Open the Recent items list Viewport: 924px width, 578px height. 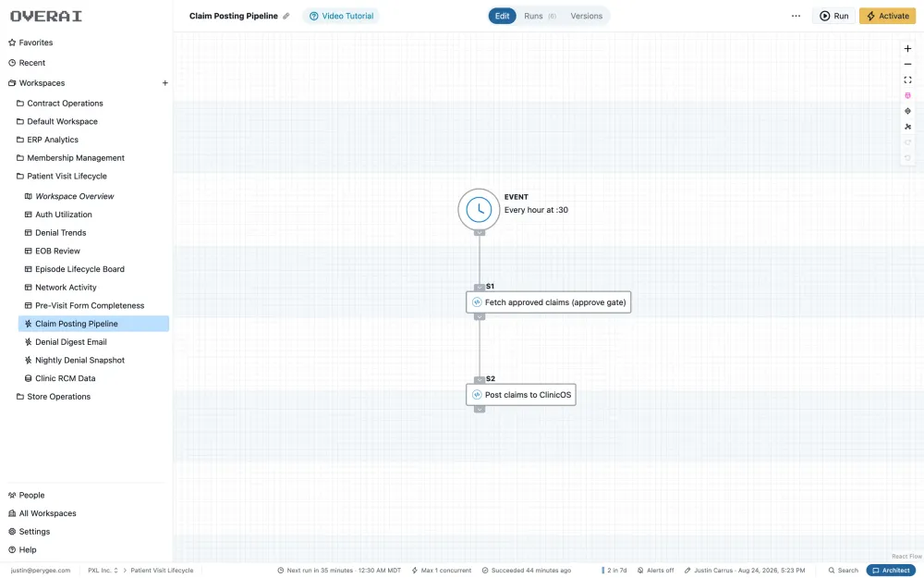pos(27,63)
